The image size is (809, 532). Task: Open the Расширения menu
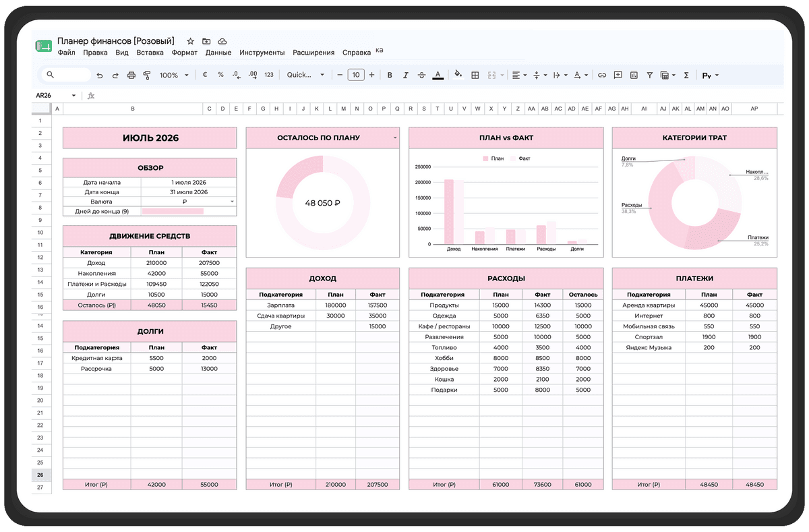[x=314, y=53]
